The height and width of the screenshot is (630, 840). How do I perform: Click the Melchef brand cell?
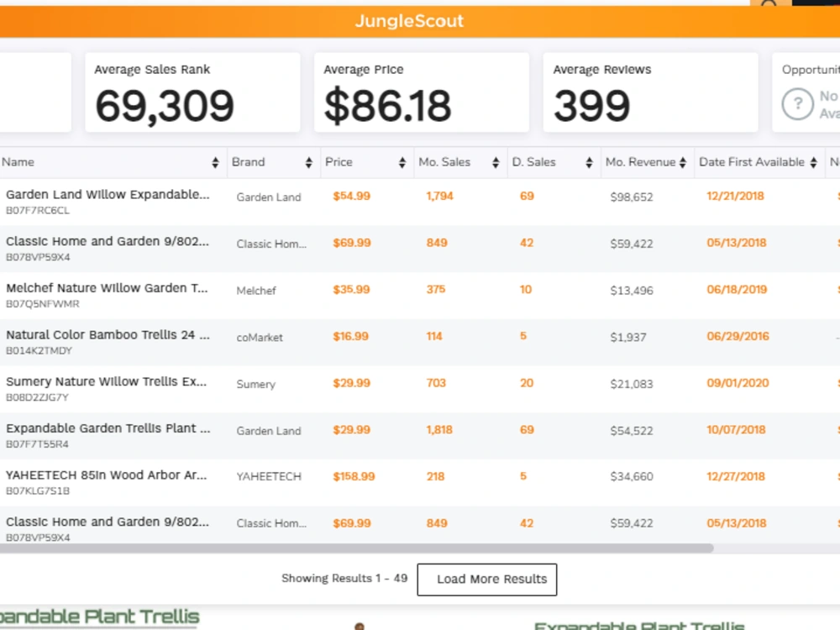click(x=256, y=291)
